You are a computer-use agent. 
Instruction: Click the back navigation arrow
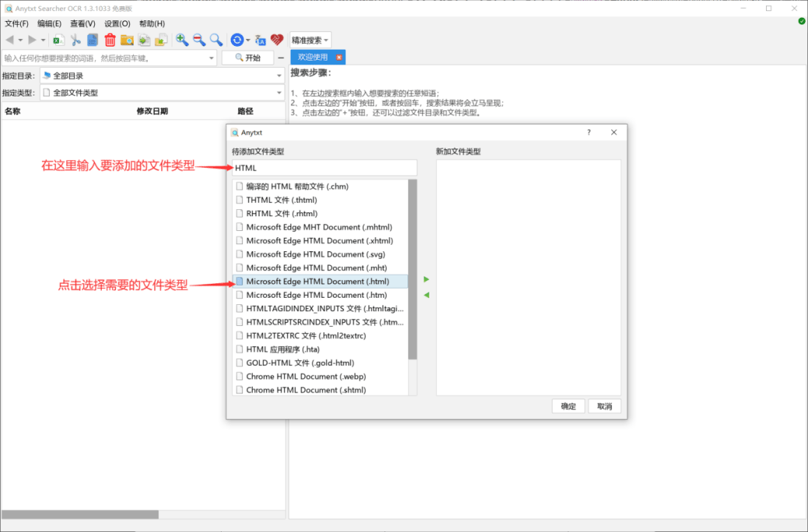[10, 40]
